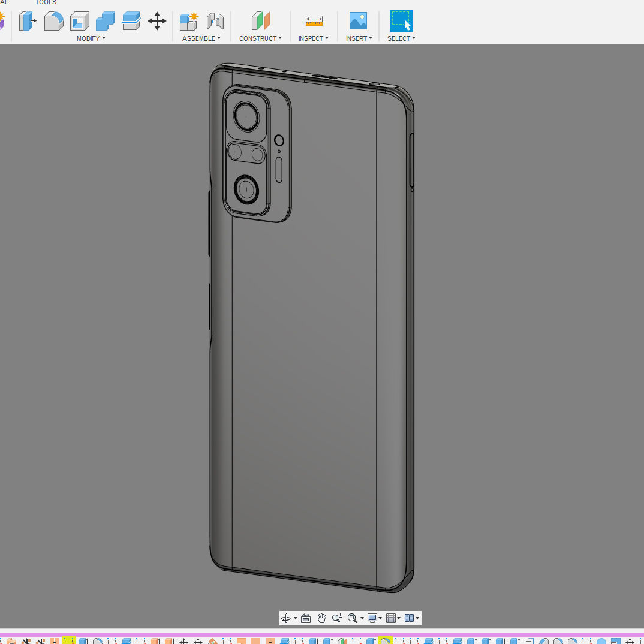Click the large top camera lens on model
This screenshot has height=644, width=644.
point(246,117)
